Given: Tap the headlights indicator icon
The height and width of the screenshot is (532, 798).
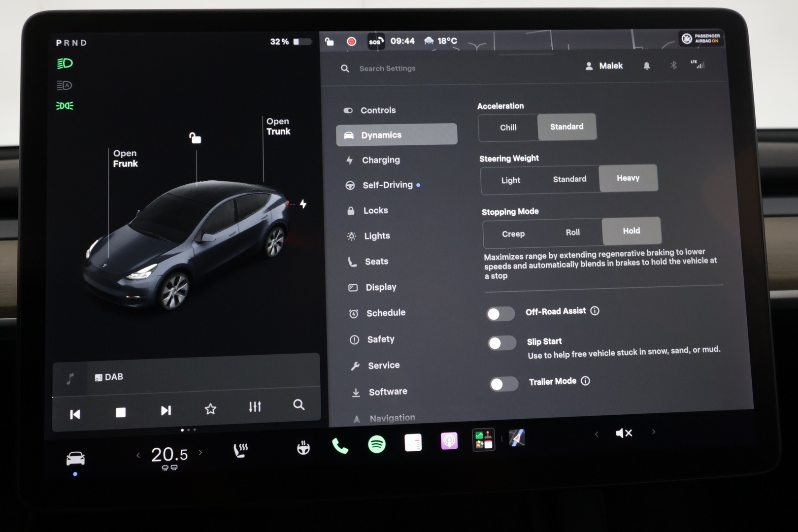Looking at the screenshot, I should [65, 63].
